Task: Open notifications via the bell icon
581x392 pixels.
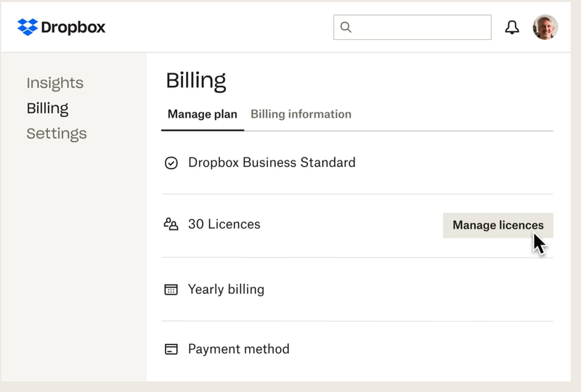Action: pyautogui.click(x=512, y=28)
